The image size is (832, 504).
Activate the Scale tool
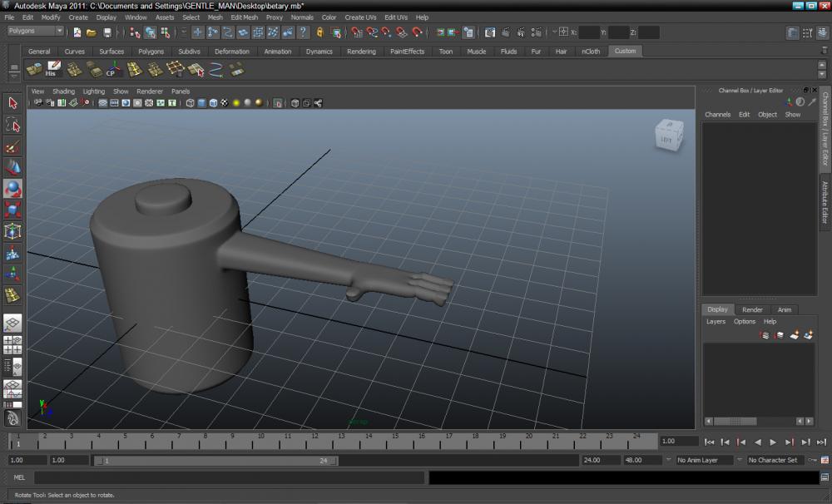click(12, 210)
